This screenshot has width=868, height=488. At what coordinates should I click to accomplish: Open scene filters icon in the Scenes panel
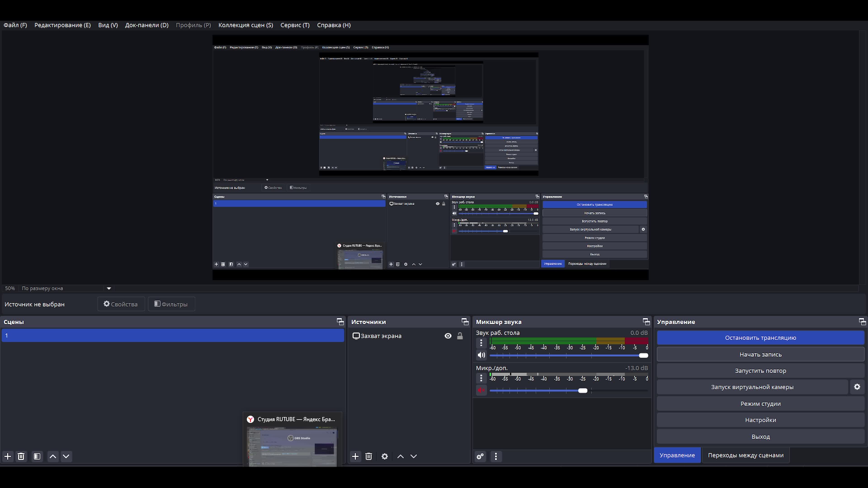pos(37,456)
